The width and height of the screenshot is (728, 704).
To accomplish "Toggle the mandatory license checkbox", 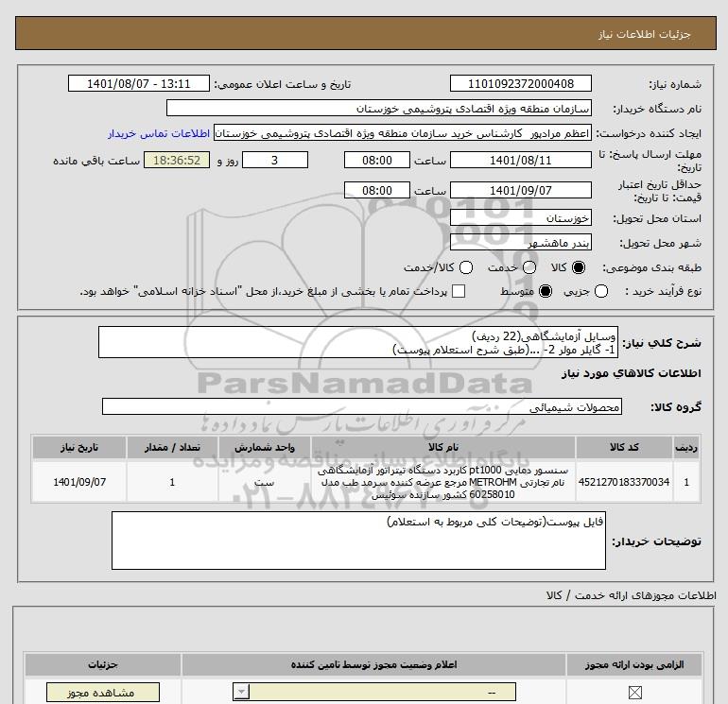I will [x=634, y=693].
